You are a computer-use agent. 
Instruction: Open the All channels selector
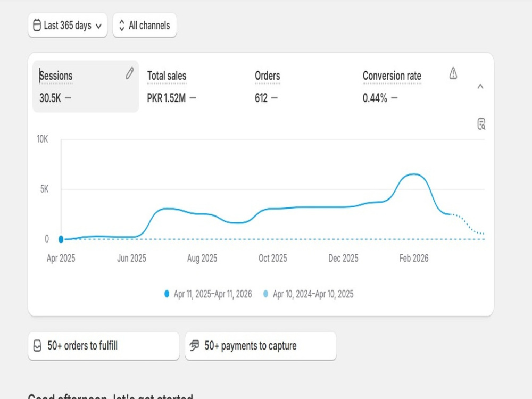pyautogui.click(x=145, y=25)
